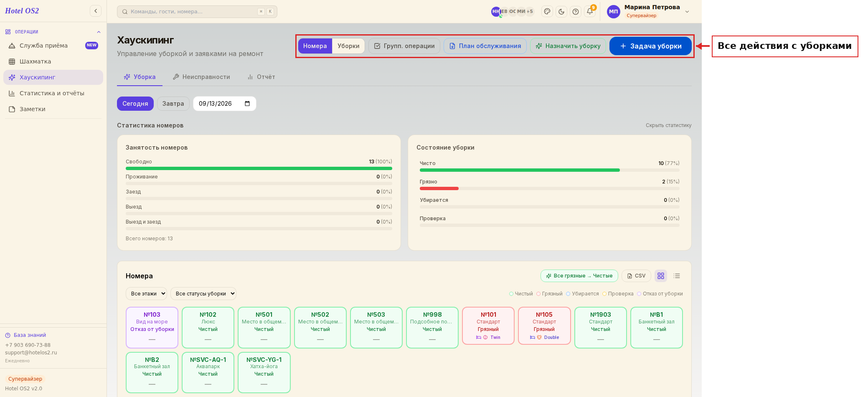
Task: Open the Все статусы уборки dropdown
Action: tap(203, 294)
